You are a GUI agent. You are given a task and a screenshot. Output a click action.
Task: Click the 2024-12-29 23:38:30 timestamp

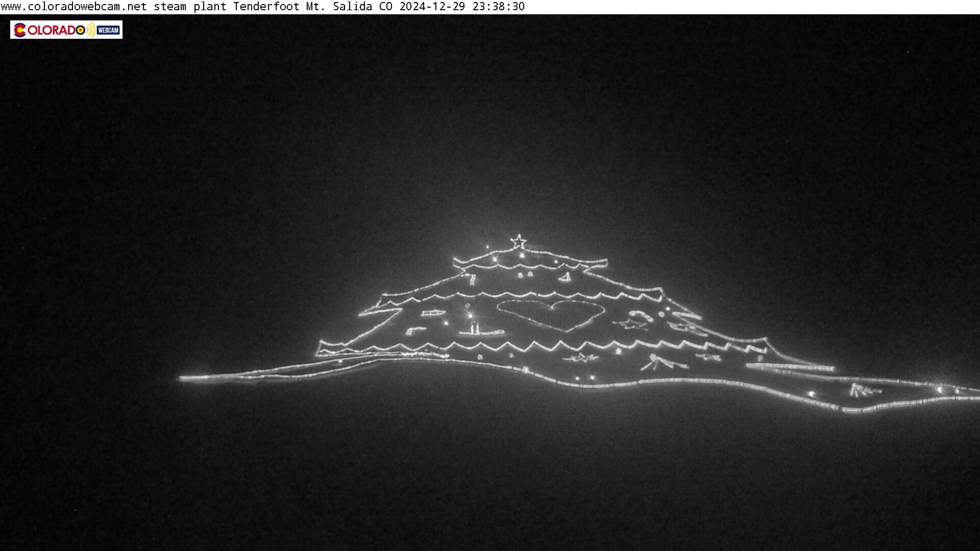(462, 7)
